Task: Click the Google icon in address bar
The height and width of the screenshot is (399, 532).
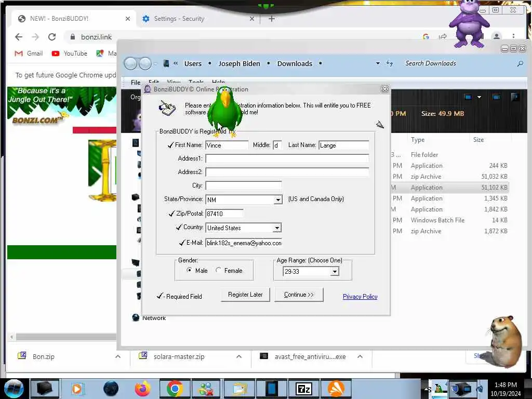Action: pyautogui.click(x=426, y=37)
